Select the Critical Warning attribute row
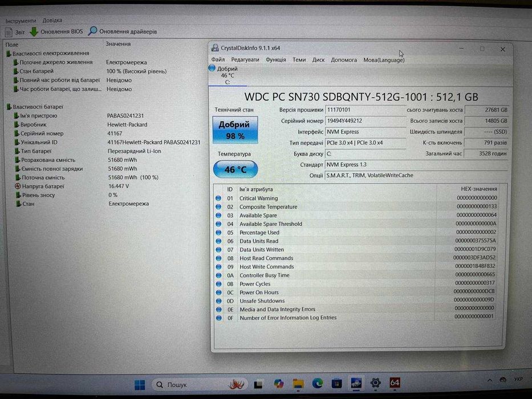Viewport: 532px width, 399px height. tap(357, 198)
